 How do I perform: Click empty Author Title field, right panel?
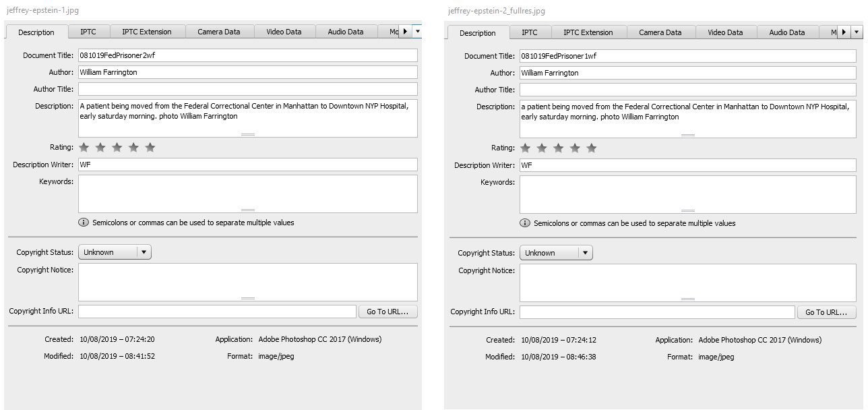(x=688, y=90)
